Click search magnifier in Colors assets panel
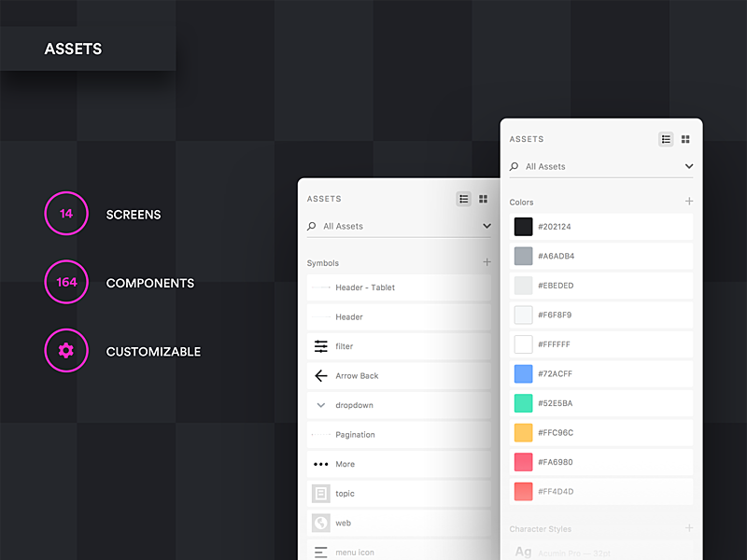Viewport: 747px width, 560px height. [x=514, y=167]
